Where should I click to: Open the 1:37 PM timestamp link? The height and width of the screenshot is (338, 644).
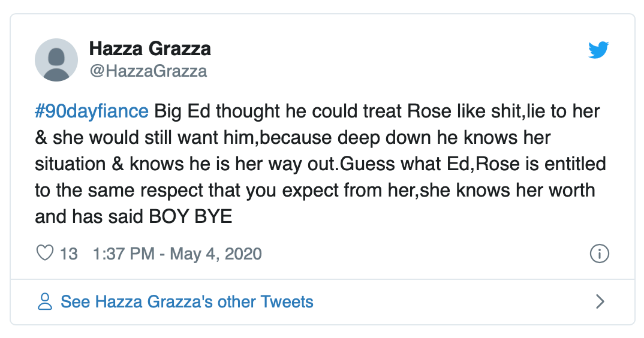(124, 253)
